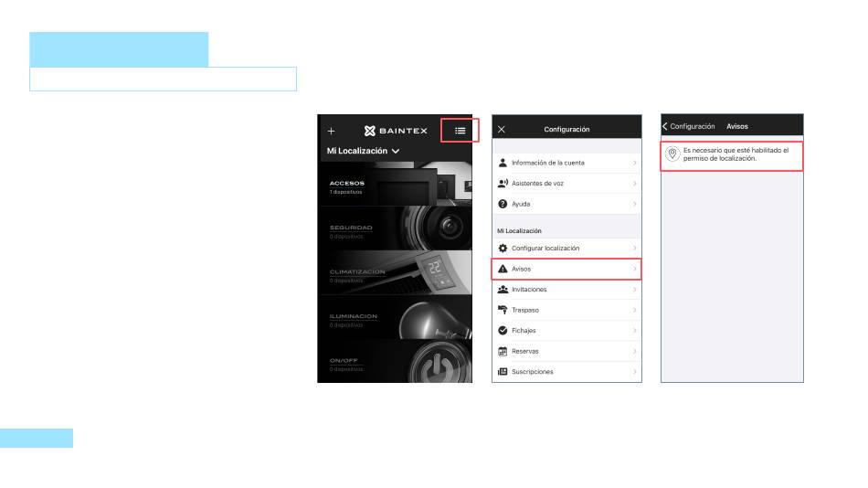Go back to Configuración from Avisos
Viewport: 868px width, 488px height.
click(689, 126)
